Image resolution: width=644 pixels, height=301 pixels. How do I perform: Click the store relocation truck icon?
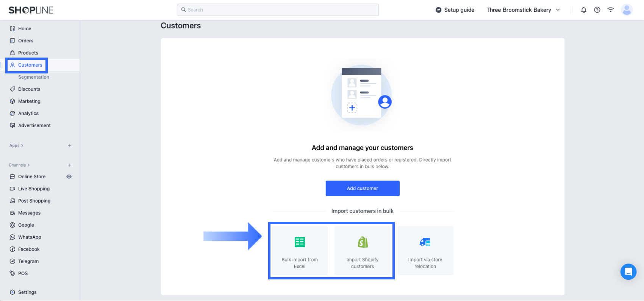pyautogui.click(x=425, y=242)
